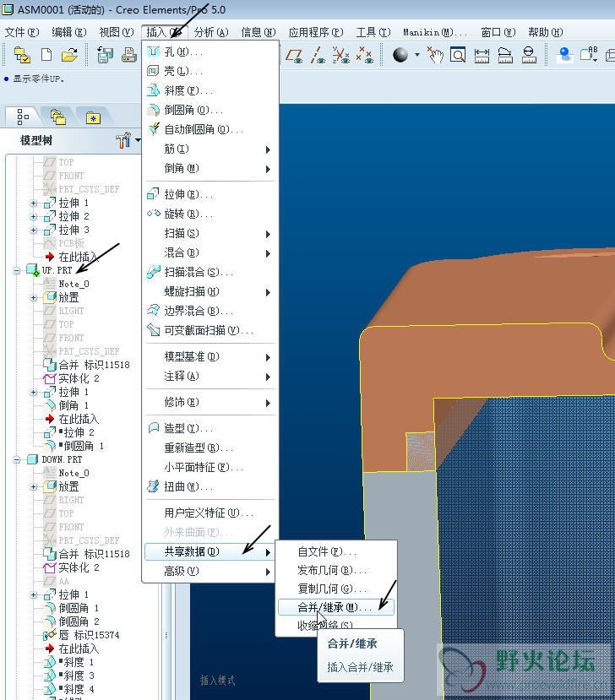This screenshot has height=700, width=615.
Task: Choose 扫描混合(S) swept blend entry
Action: pos(210,273)
